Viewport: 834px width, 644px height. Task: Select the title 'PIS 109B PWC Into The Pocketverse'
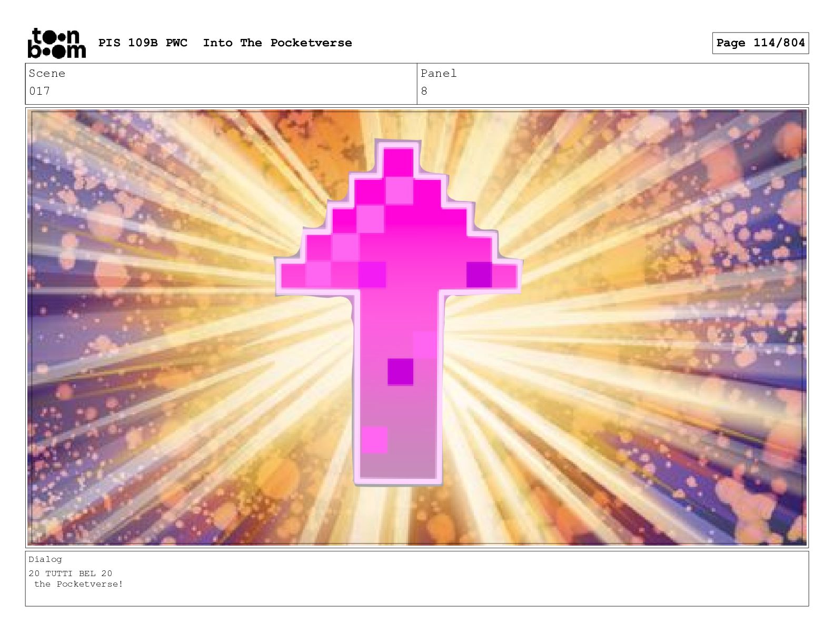tap(225, 43)
